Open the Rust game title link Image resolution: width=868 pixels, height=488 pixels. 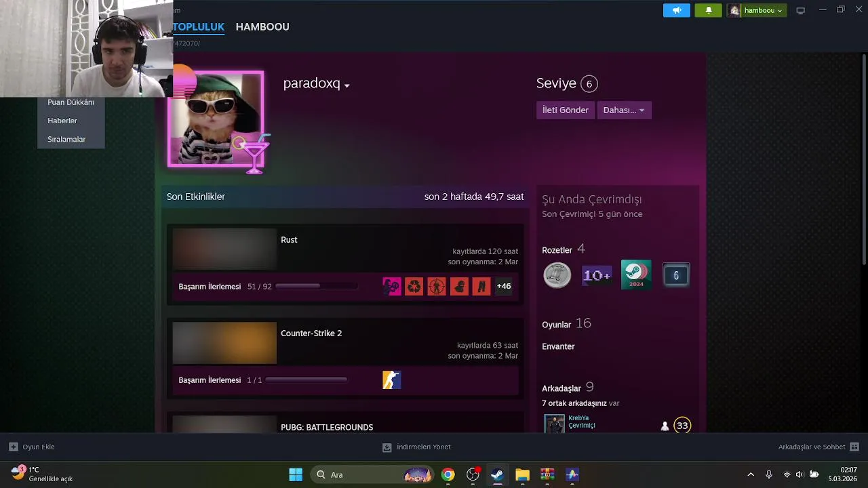[x=289, y=239]
